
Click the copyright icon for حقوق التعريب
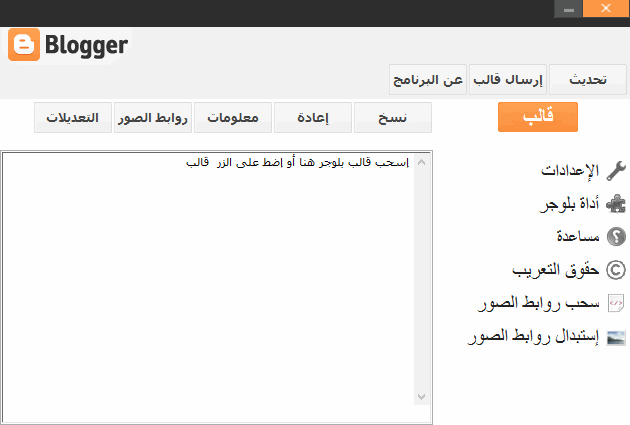click(616, 270)
